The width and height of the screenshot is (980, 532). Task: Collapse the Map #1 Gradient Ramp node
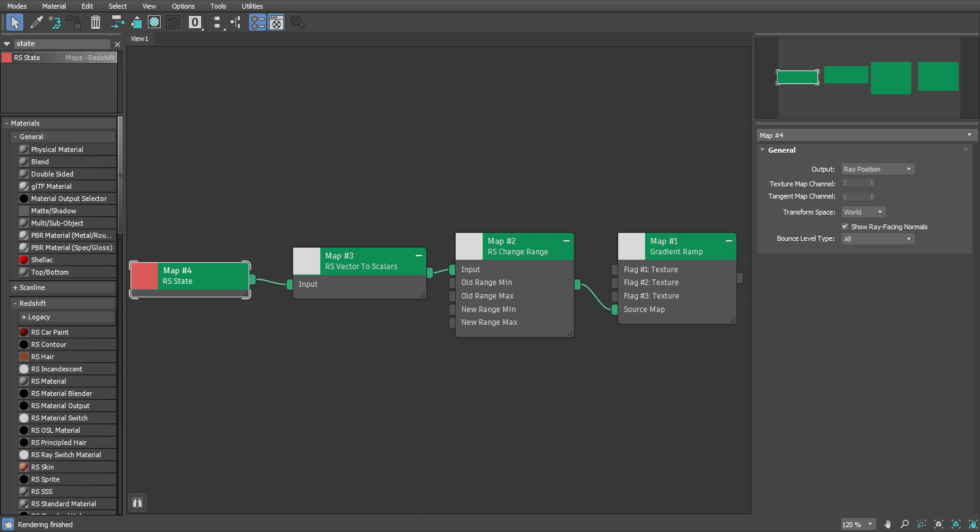point(729,241)
